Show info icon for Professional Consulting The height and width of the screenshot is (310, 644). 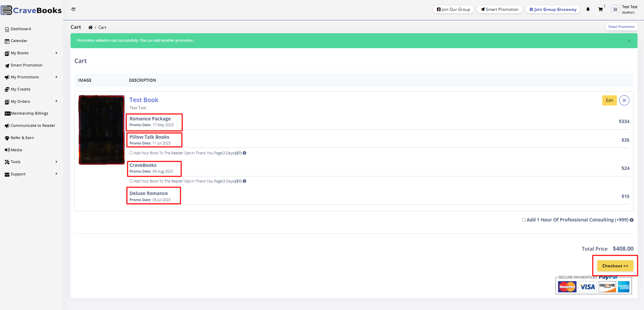(631, 220)
